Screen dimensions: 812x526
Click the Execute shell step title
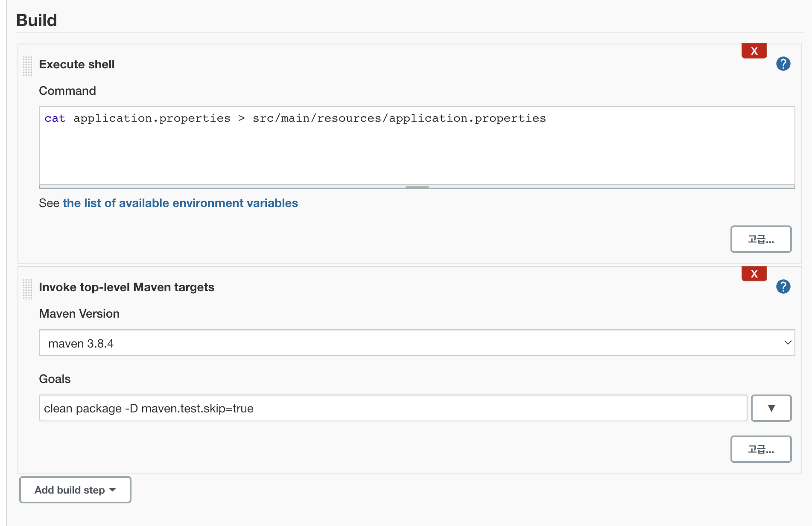point(77,64)
